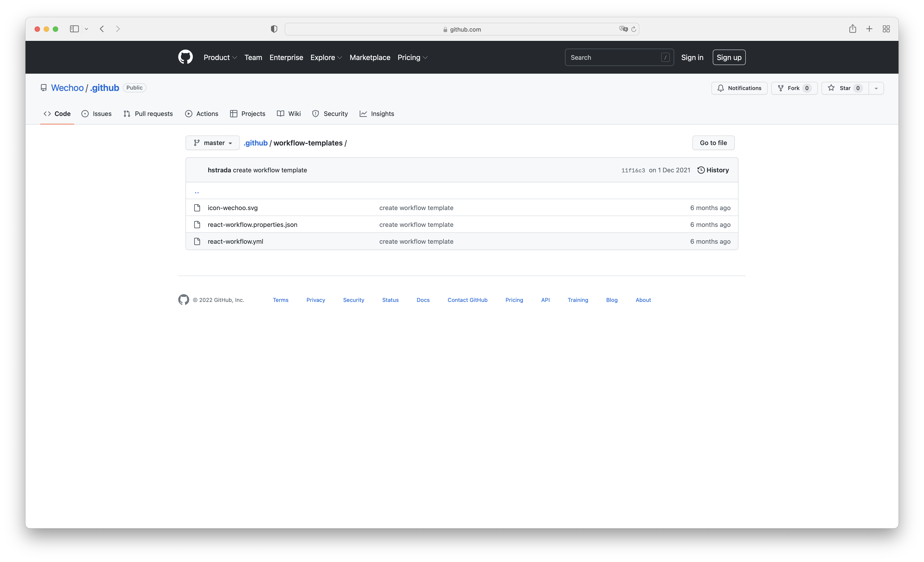Viewport: 924px width, 562px height.
Task: Click the Safari share icon
Action: (x=852, y=29)
